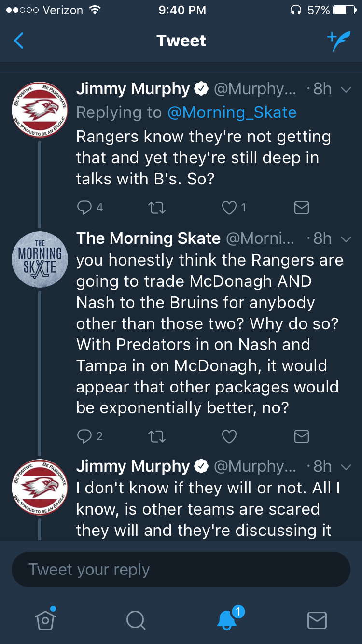This screenshot has width=362, height=644.
Task: Send Morning Skate tweet via message icon
Action: click(301, 436)
